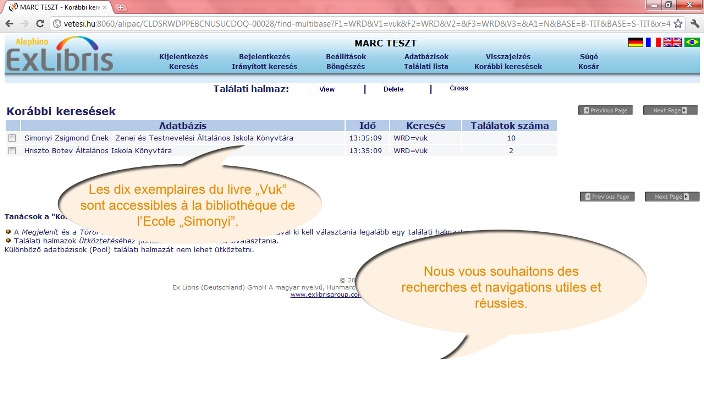Bookmark this page using the star icon
Screen dimensions: 704x396
click(678, 23)
